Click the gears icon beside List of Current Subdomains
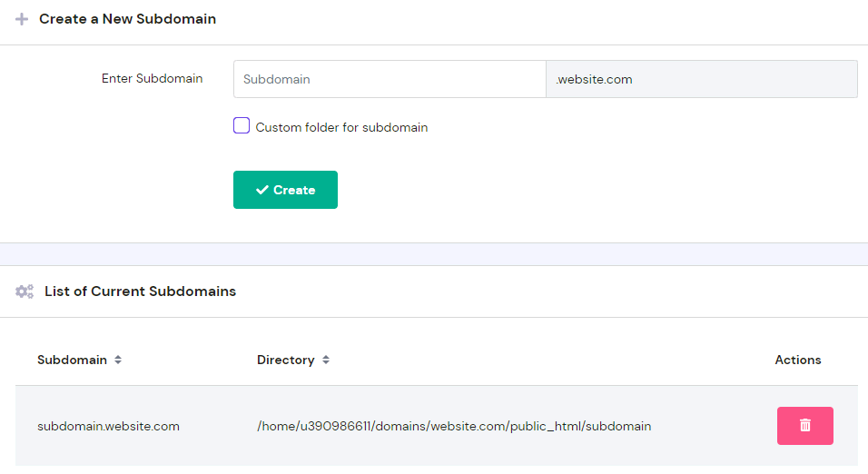The width and height of the screenshot is (868, 474). click(x=25, y=291)
